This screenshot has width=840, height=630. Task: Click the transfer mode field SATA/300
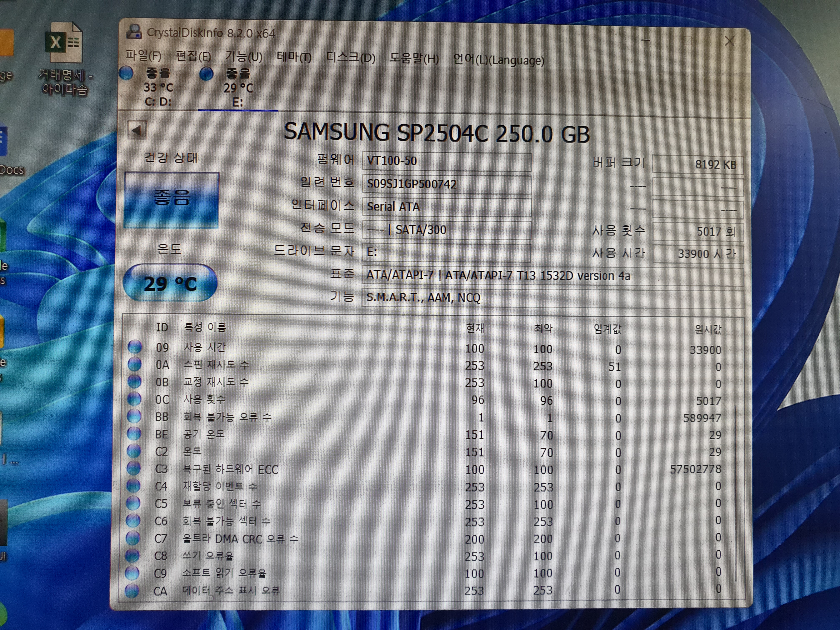pos(447,230)
